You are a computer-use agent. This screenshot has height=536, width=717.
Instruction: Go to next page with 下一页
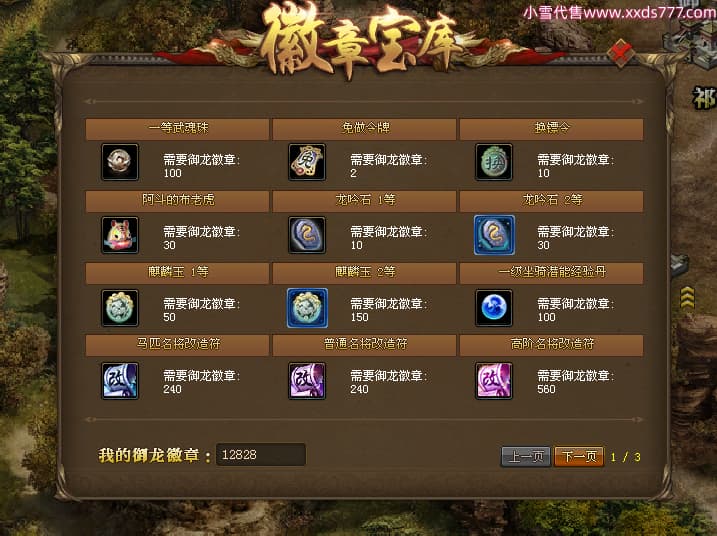click(579, 456)
